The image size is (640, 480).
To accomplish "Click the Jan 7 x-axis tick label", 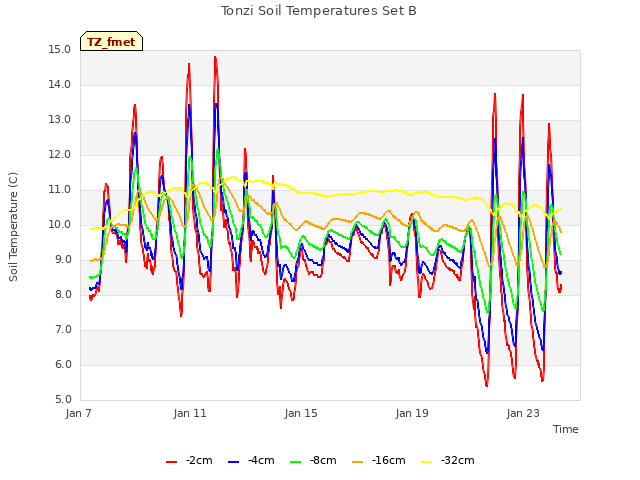I will [x=78, y=413].
